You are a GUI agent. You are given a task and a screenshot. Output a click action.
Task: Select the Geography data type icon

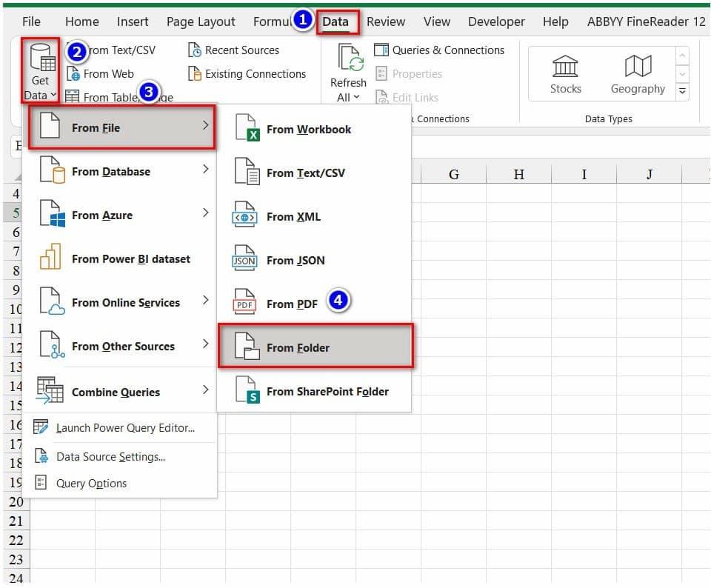637,67
